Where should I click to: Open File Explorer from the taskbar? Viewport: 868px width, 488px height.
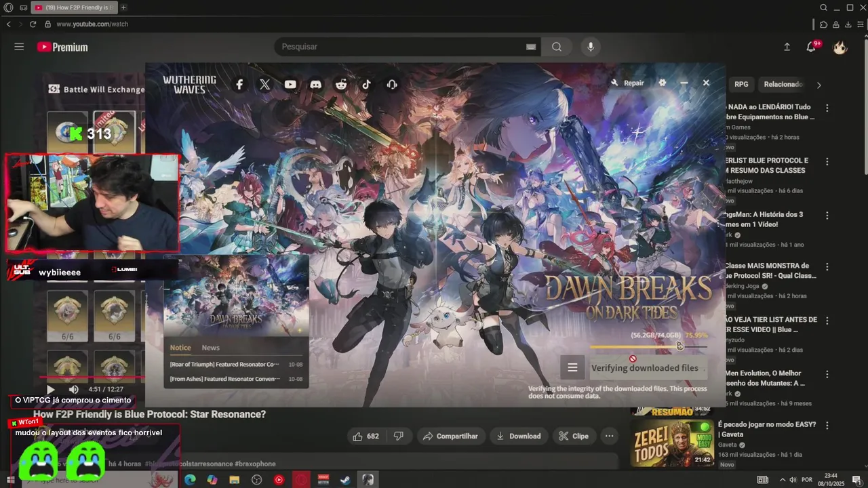click(x=234, y=480)
